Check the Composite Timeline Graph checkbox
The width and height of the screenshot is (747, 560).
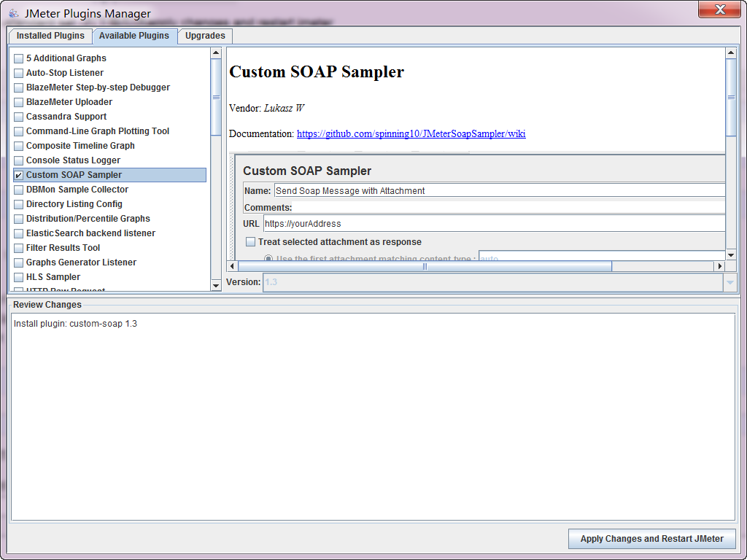18,146
